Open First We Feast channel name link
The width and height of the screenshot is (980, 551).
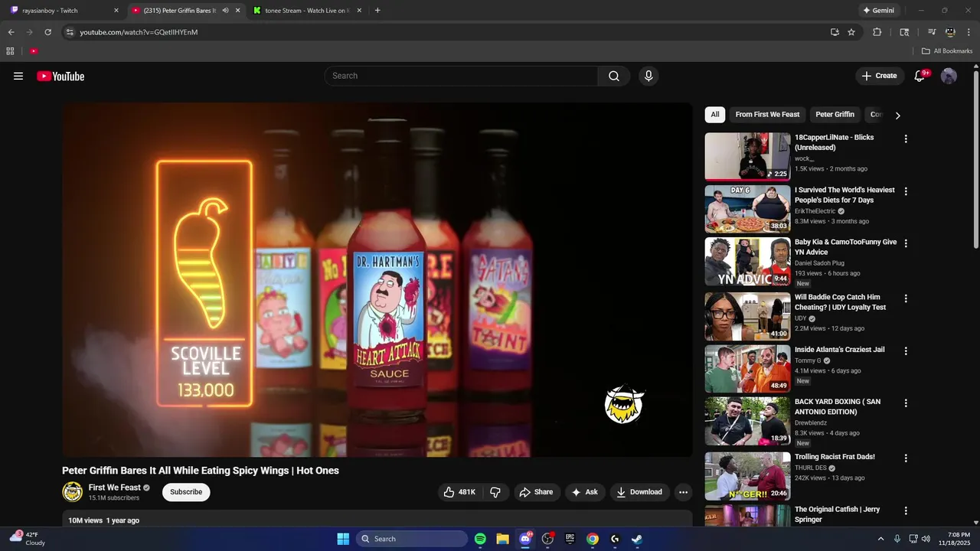click(114, 487)
